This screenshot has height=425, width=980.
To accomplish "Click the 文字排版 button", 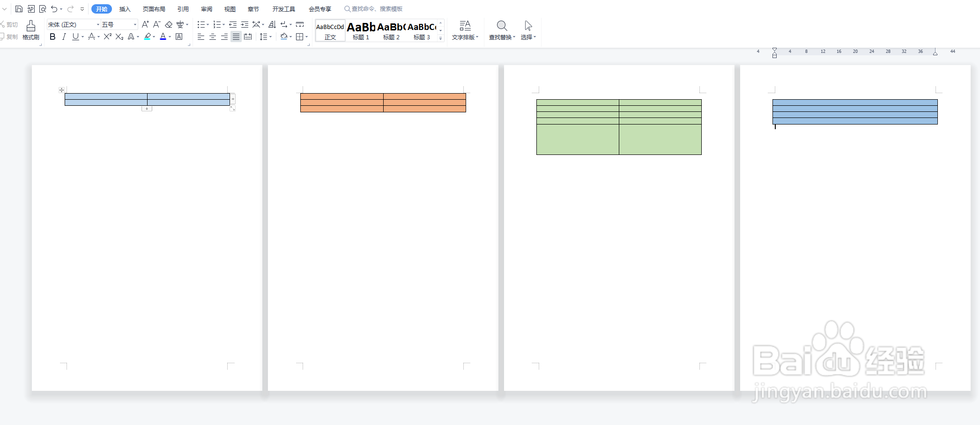I will (465, 30).
